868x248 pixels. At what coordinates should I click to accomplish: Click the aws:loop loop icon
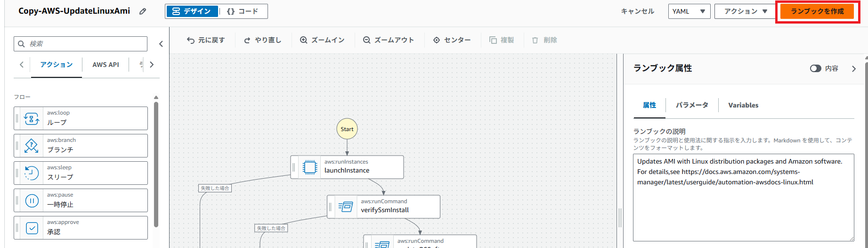32,118
